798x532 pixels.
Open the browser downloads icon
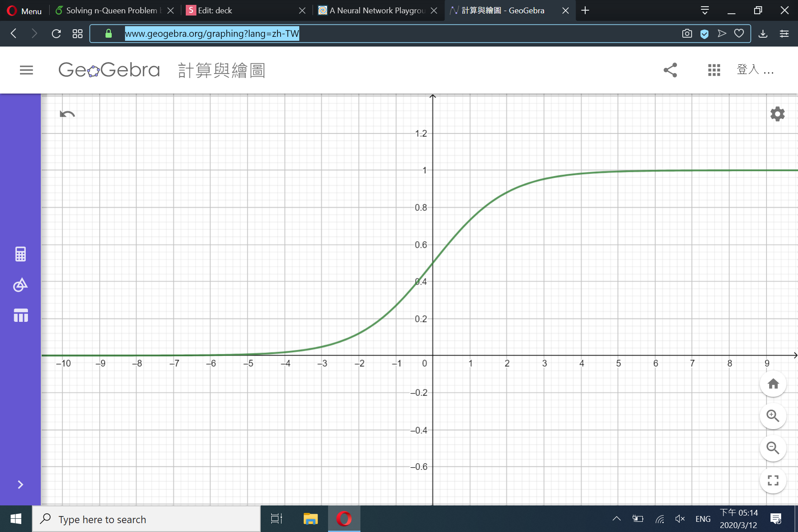pyautogui.click(x=763, y=33)
